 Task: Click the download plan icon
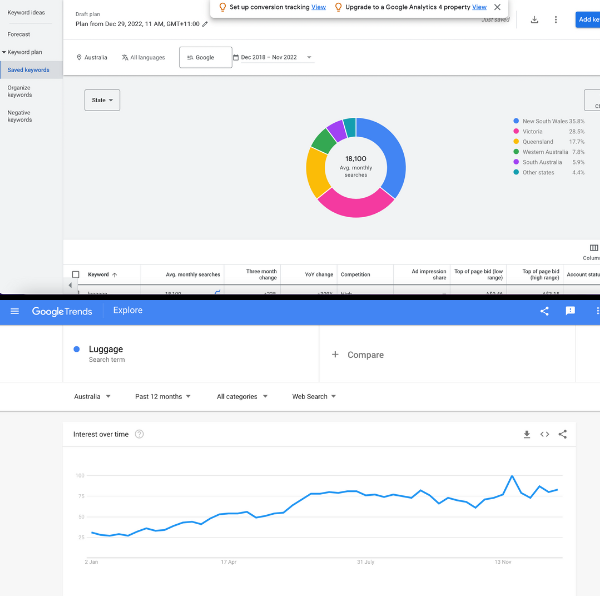coord(534,20)
